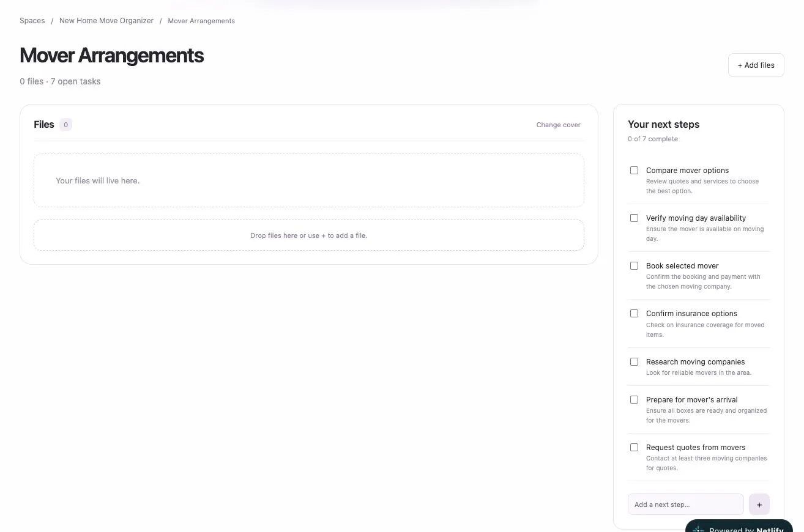The width and height of the screenshot is (804, 532).
Task: Click the 'Prepare for mover's arrival' task title
Action: point(691,400)
